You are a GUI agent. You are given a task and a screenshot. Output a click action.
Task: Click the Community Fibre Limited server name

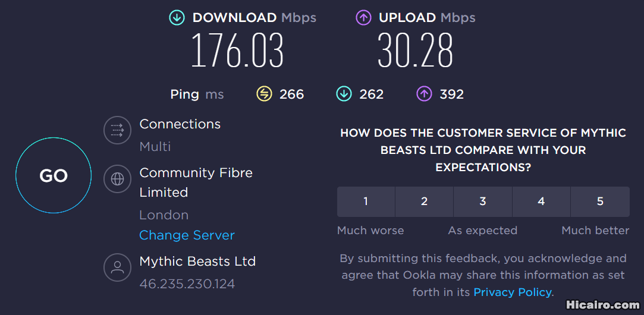point(196,182)
